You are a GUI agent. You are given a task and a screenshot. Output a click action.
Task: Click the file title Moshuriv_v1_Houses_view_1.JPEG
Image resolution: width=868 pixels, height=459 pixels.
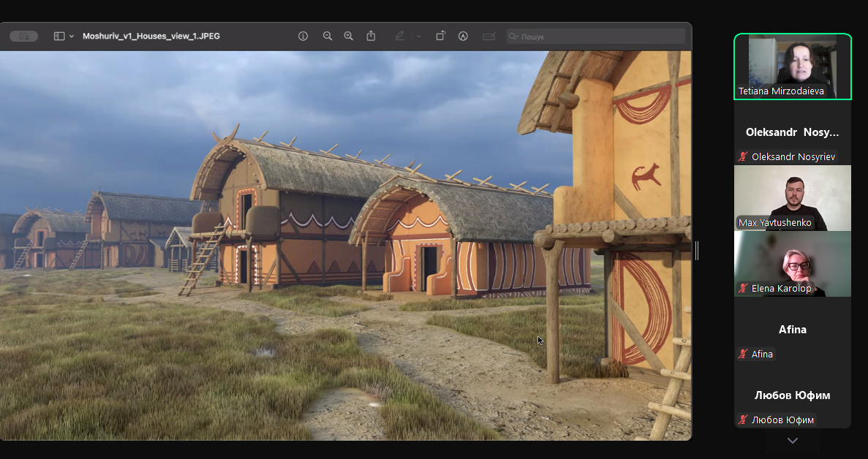(x=151, y=36)
